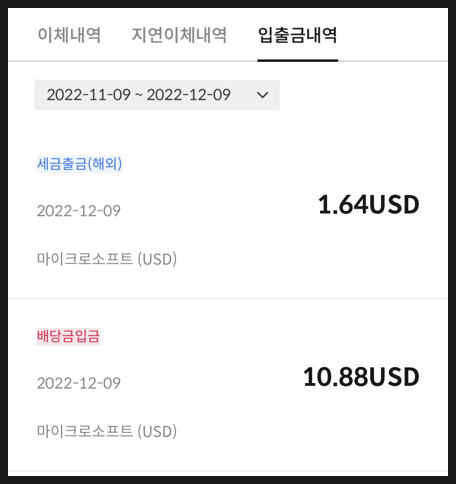The image size is (456, 484).
Task: Select the 1.64USD transaction amount
Action: click(x=369, y=204)
